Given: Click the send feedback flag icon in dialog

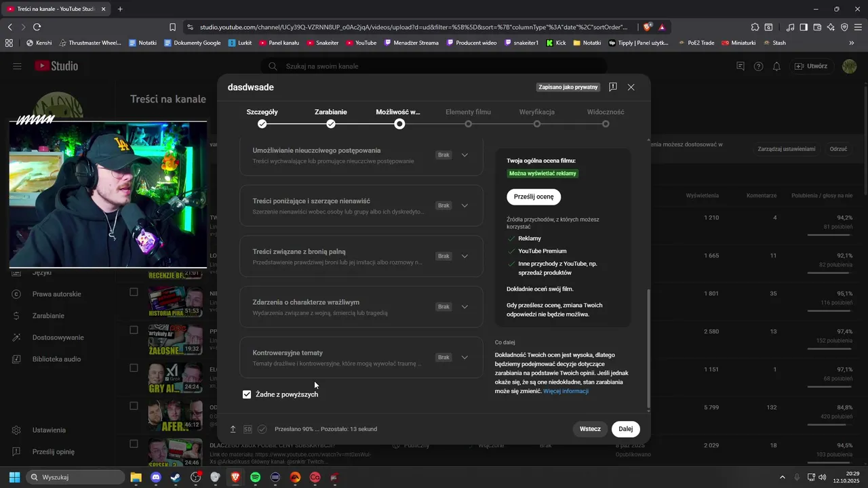Looking at the screenshot, I should tap(612, 87).
